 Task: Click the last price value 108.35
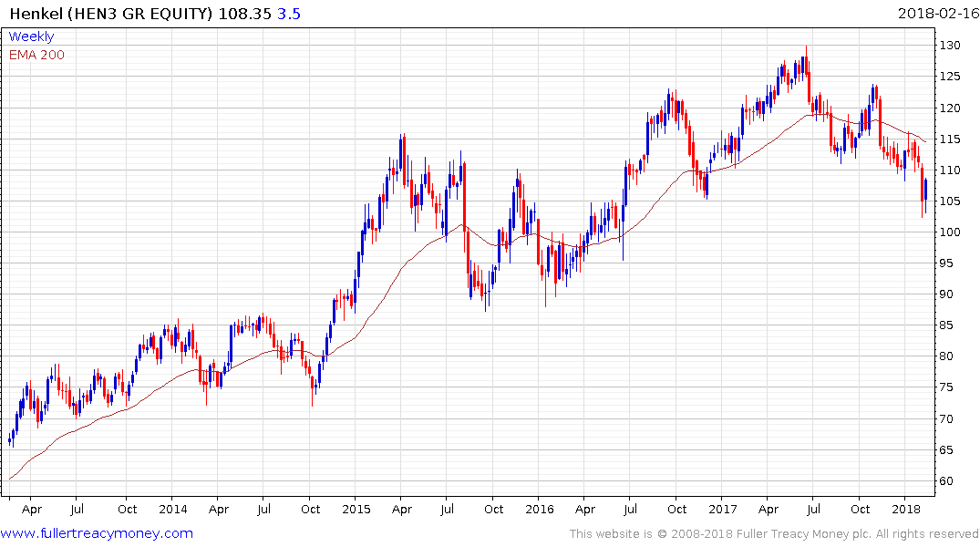[244, 13]
